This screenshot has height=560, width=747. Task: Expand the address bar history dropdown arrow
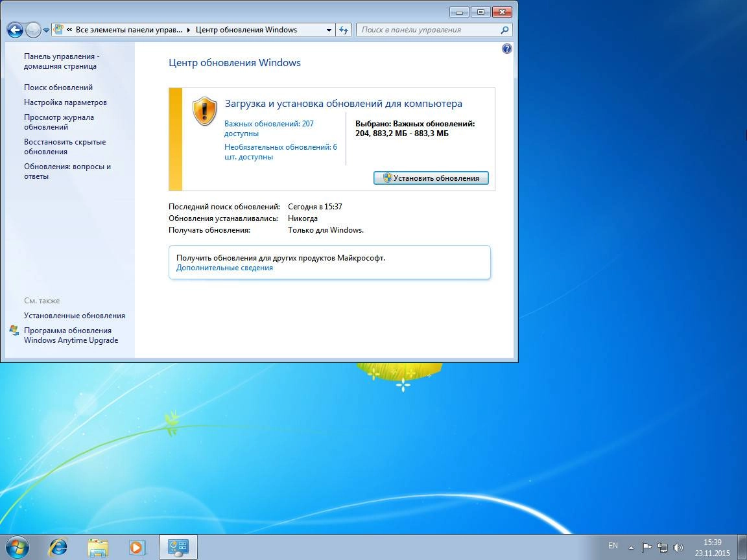329,30
